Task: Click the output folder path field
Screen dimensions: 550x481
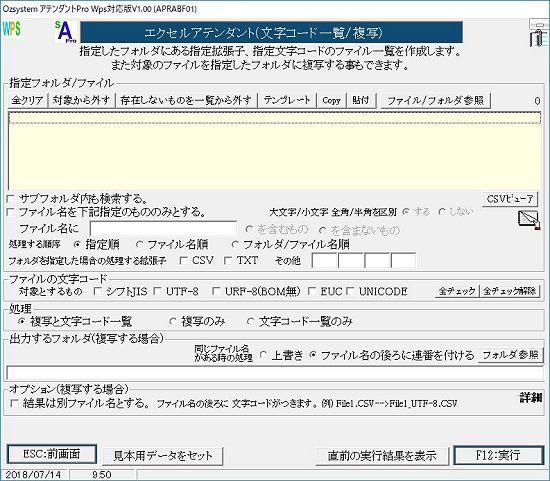Action: [x=275, y=373]
